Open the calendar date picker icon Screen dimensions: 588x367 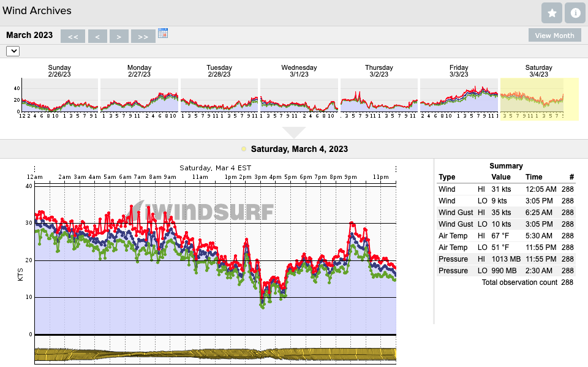click(163, 33)
